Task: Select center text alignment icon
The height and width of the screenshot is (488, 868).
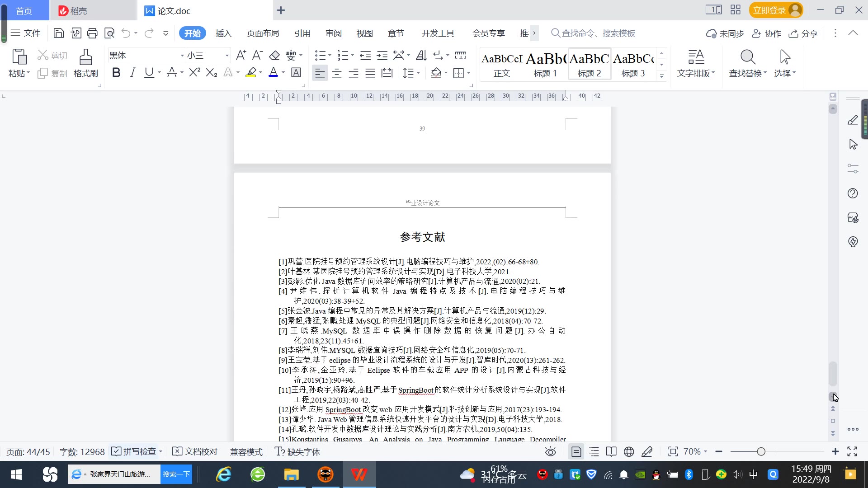Action: tap(337, 73)
